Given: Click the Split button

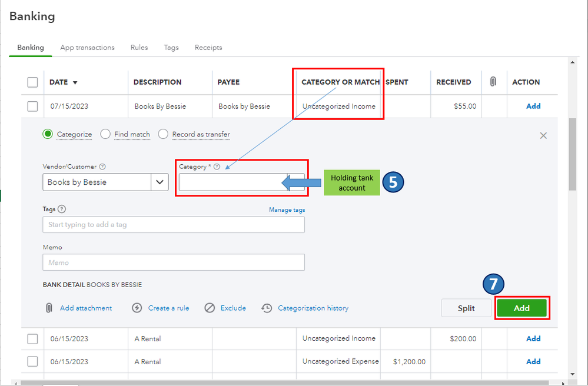Looking at the screenshot, I should point(466,308).
